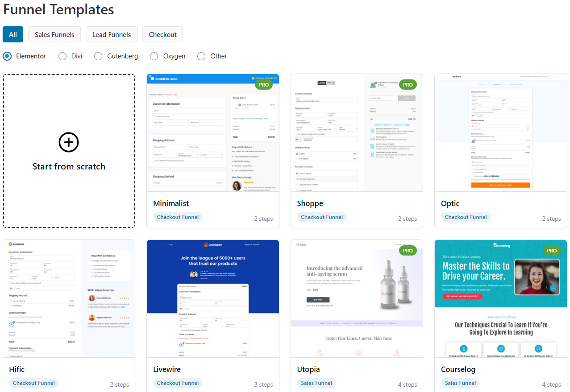Click the Checkout Funnel tag under Livewire
This screenshot has height=392, width=570.
click(178, 383)
